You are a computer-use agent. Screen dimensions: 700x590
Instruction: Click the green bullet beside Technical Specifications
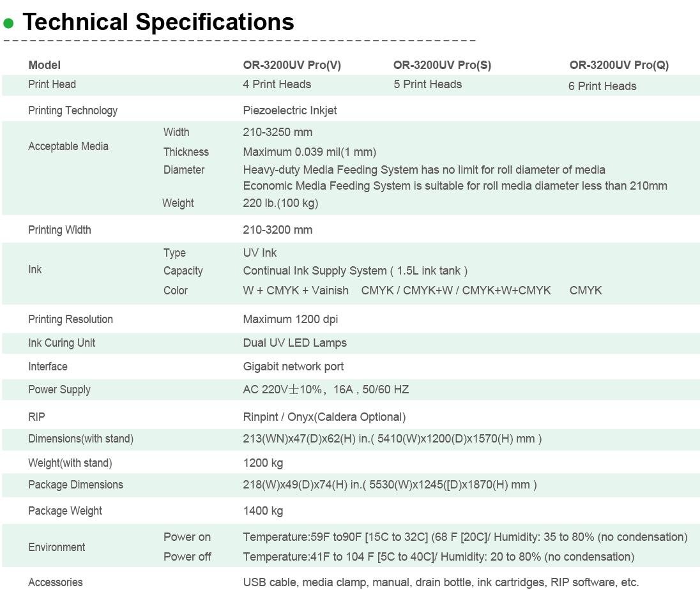point(8,24)
